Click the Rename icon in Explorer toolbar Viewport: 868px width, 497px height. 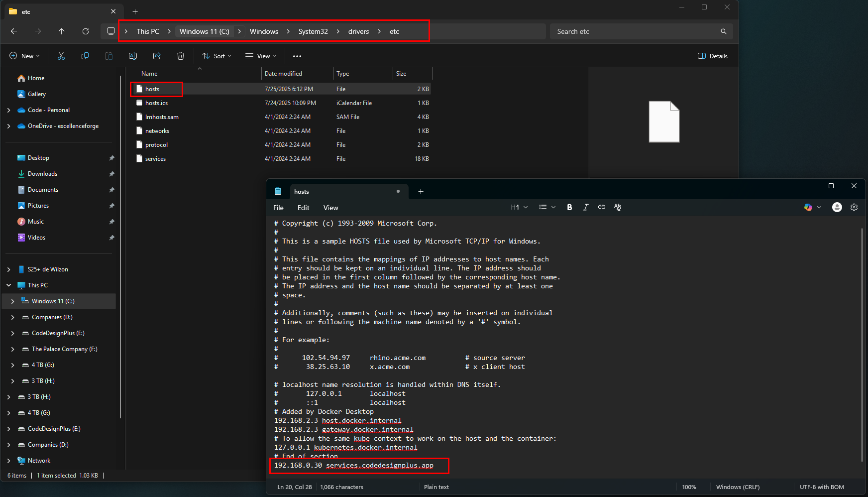click(133, 56)
